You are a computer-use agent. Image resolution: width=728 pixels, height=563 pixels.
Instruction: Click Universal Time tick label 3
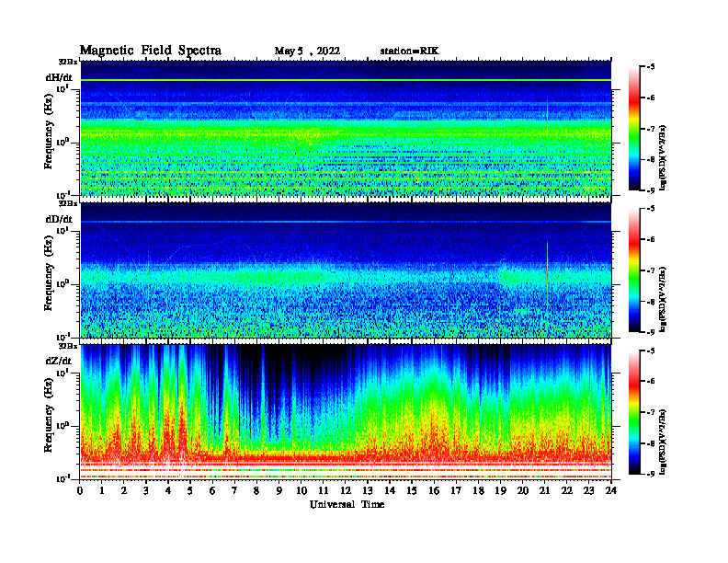point(146,490)
